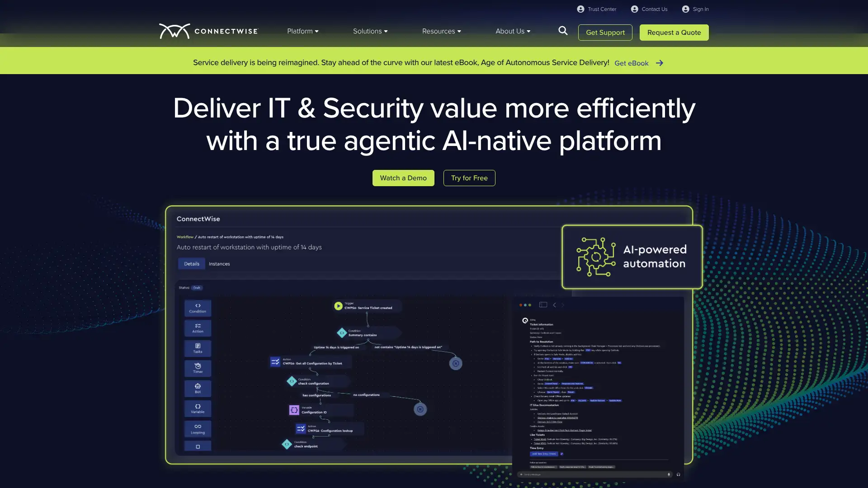
Task: Expand the Solutions dropdown menu
Action: [370, 31]
